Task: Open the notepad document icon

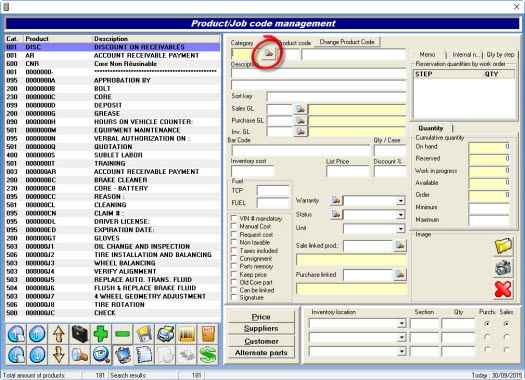Action: tap(144, 355)
